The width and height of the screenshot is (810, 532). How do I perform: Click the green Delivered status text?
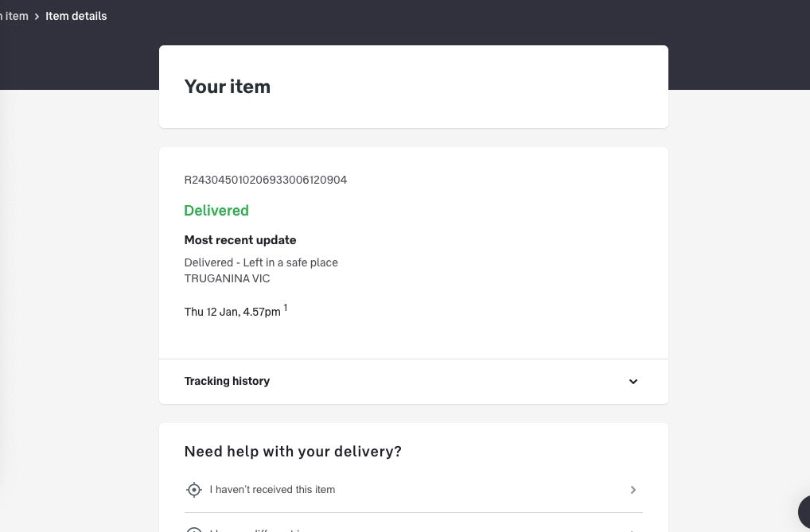(216, 211)
